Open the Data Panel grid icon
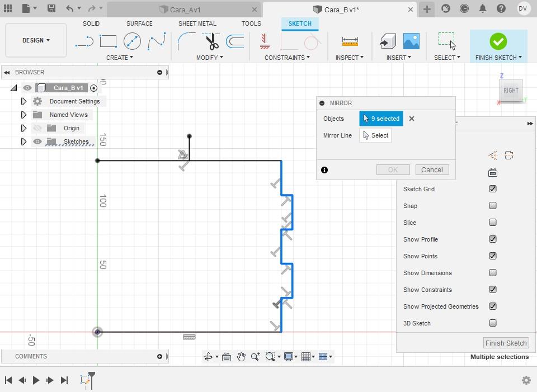The width and height of the screenshot is (537, 392). tap(8, 8)
